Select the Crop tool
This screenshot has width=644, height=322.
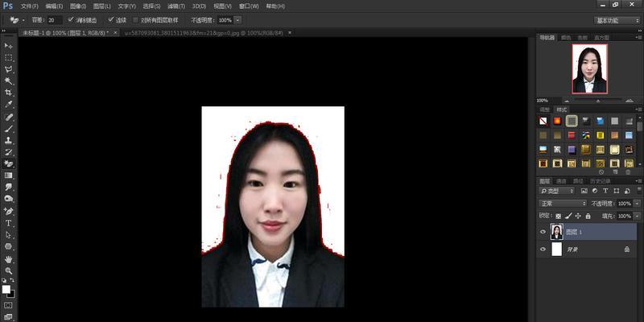pyautogui.click(x=8, y=93)
